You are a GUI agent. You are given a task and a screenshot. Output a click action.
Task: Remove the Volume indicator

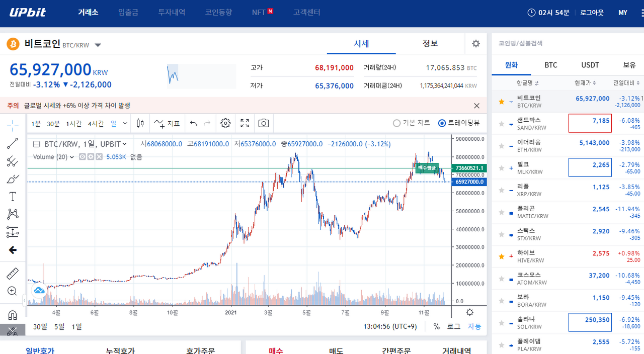(x=99, y=157)
